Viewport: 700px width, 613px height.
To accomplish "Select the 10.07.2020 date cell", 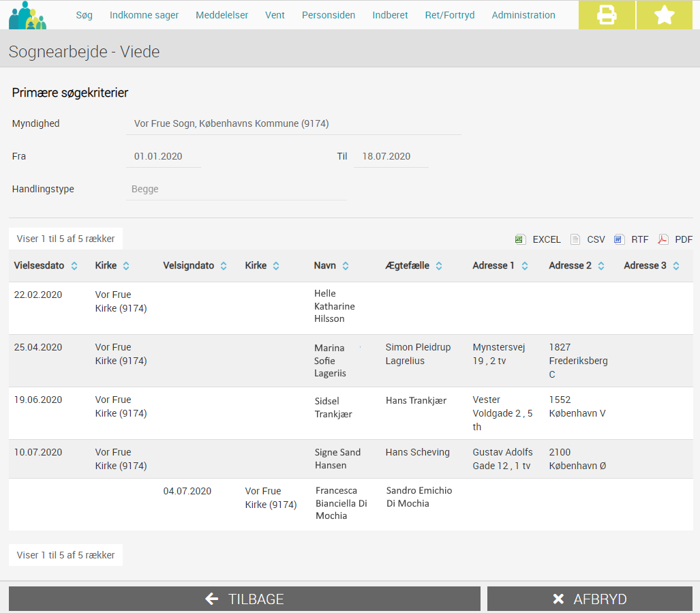I will [38, 452].
